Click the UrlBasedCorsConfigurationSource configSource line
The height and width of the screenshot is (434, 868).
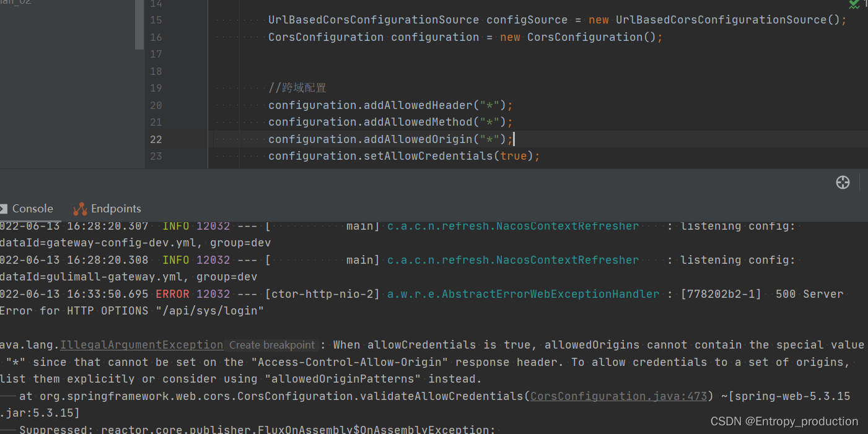pyautogui.click(x=558, y=20)
